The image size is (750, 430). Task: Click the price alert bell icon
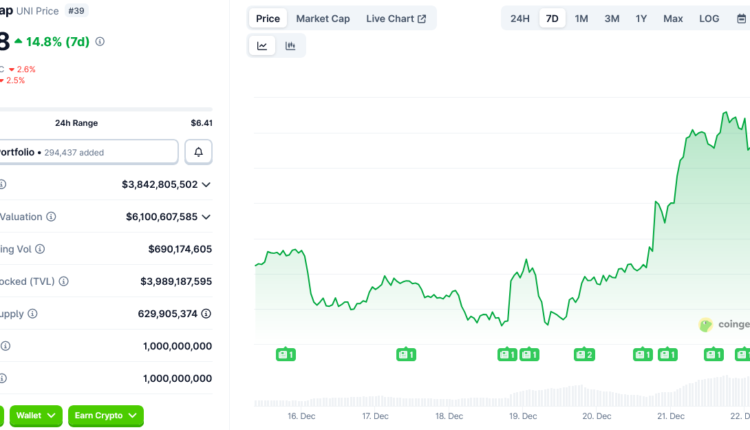(x=198, y=152)
